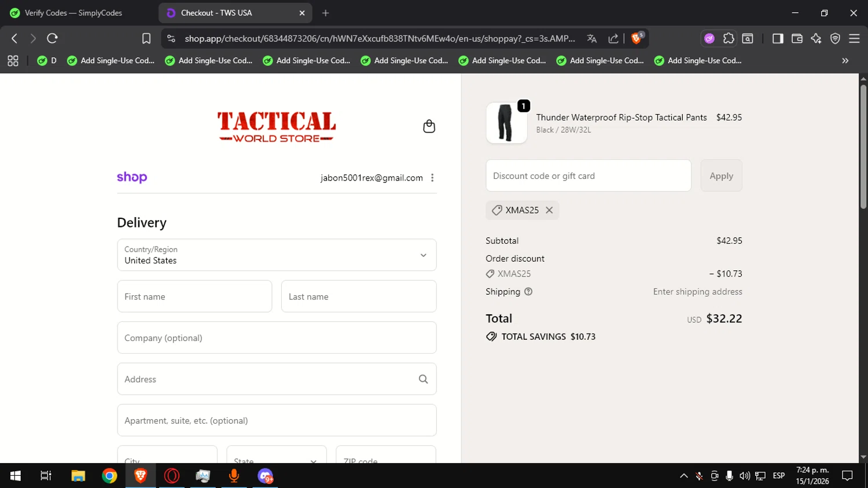
Task: Click the shipping help question icon
Action: [528, 292]
